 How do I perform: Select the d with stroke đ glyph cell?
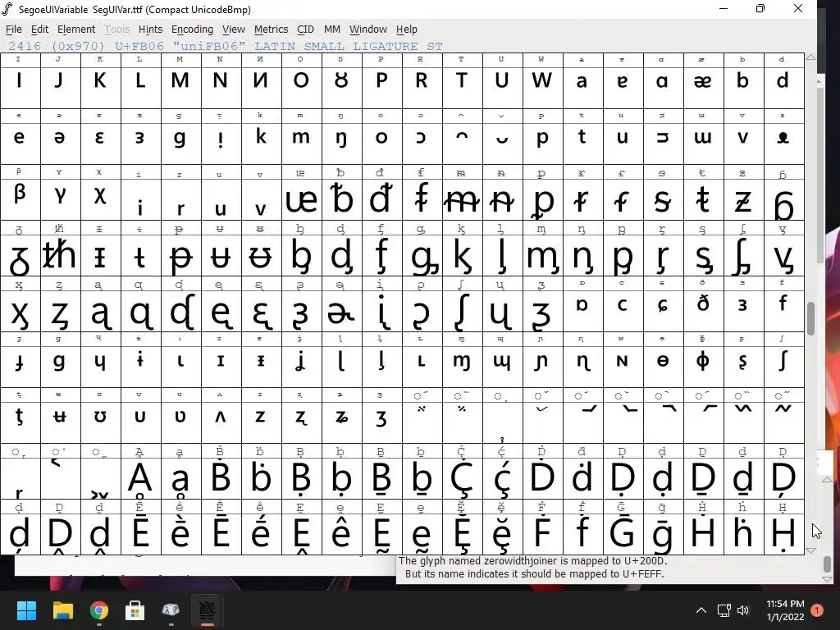coord(382,193)
